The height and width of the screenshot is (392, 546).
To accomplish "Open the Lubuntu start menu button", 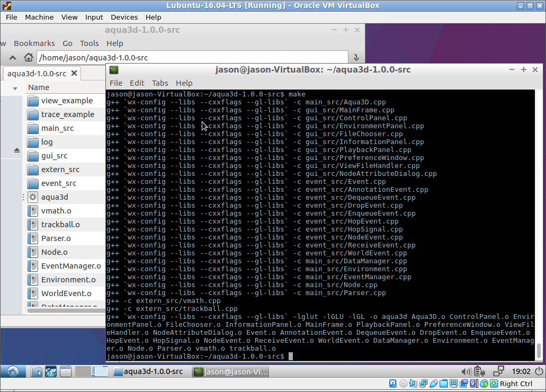I will (13, 371).
